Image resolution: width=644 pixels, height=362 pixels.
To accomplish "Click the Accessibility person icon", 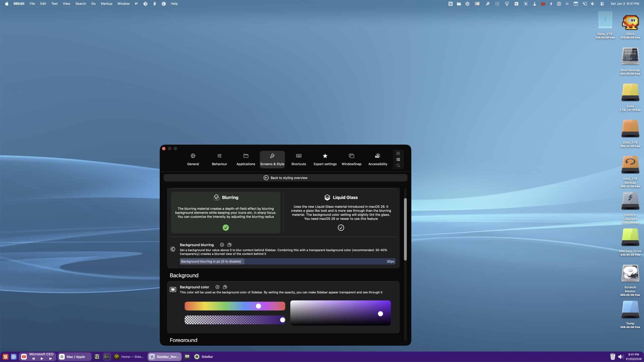I will [x=378, y=156].
